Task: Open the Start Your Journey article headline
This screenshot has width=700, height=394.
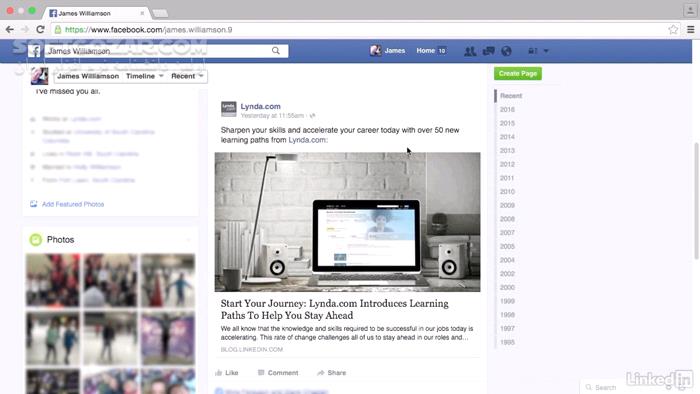Action: click(334, 309)
